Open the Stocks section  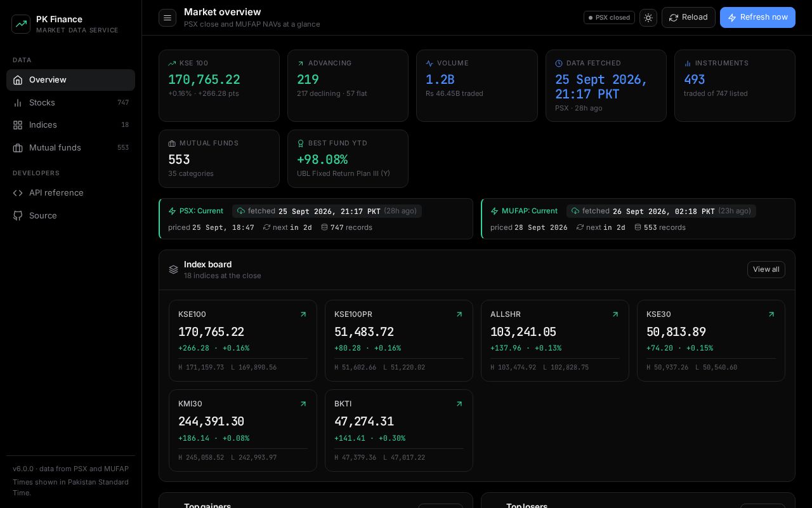coord(70,103)
